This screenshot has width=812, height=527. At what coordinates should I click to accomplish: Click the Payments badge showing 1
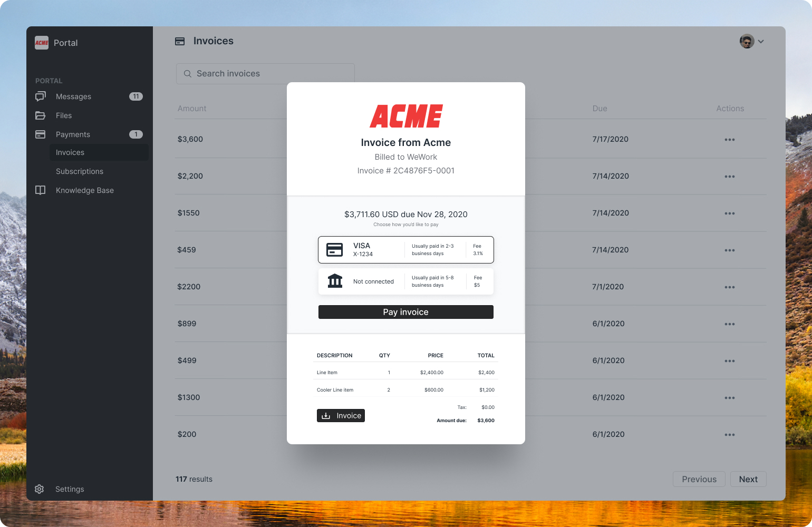[136, 134]
